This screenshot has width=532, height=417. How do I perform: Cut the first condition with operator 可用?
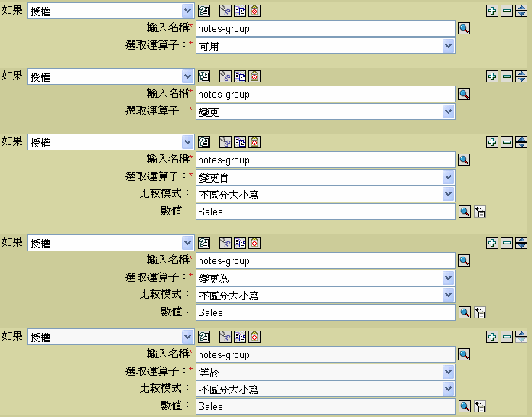[x=225, y=11]
